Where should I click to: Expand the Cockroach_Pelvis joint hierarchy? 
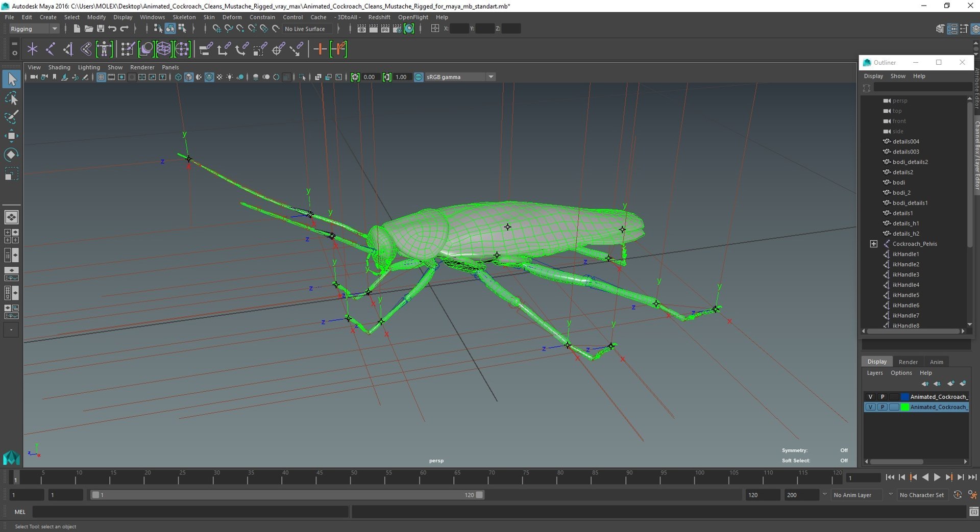[x=874, y=244]
